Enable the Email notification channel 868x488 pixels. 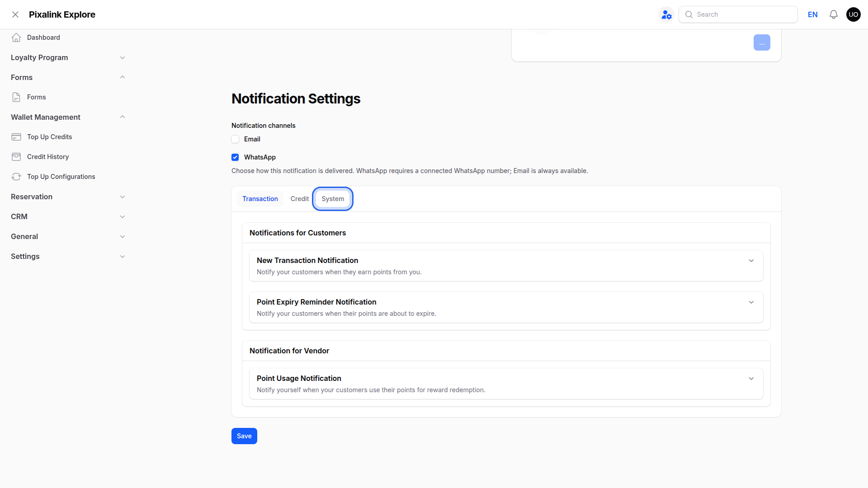click(235, 139)
